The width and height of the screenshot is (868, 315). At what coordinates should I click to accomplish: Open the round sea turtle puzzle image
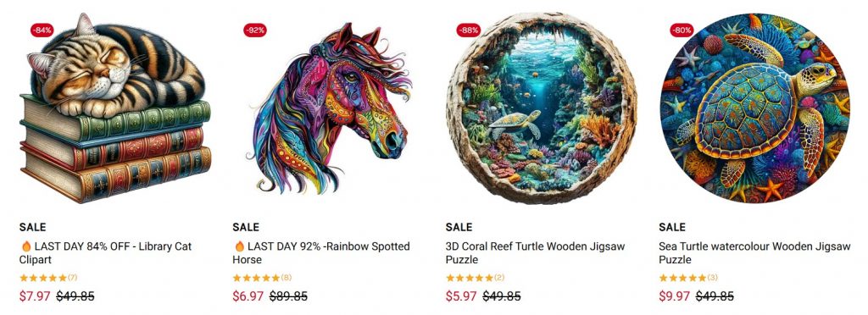click(754, 108)
